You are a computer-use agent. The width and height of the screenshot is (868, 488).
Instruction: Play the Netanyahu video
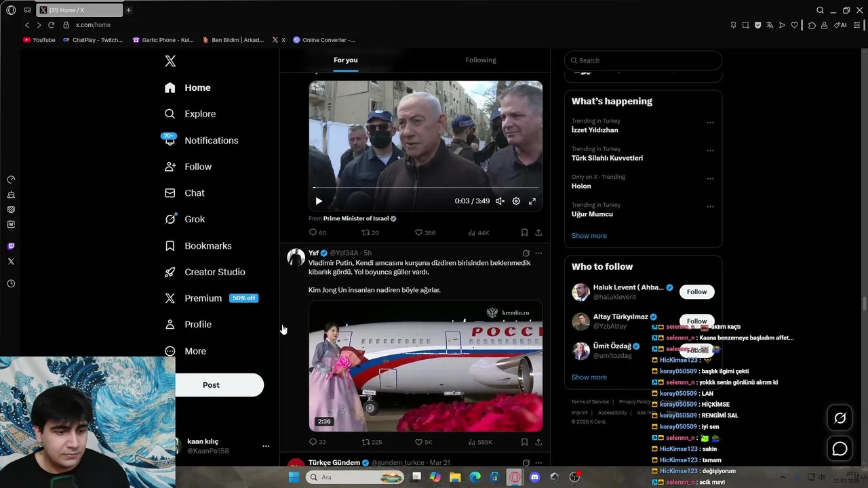tap(319, 201)
